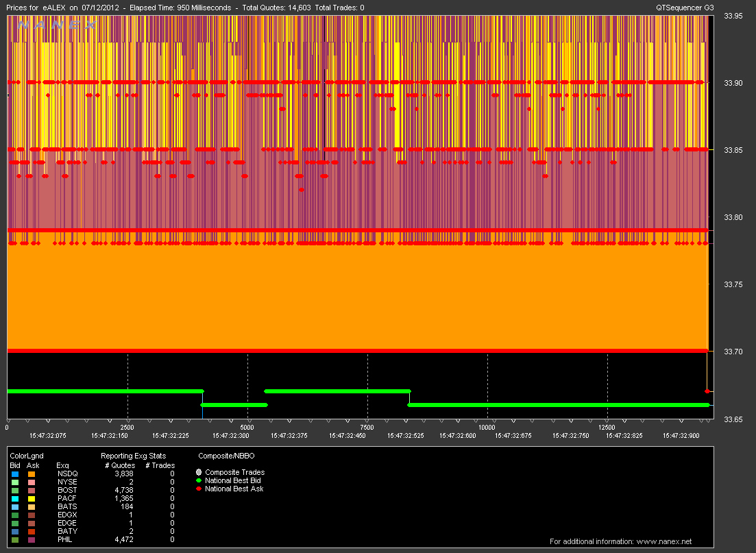
Task: Click the 33.90 price axis label
Action: coord(733,83)
